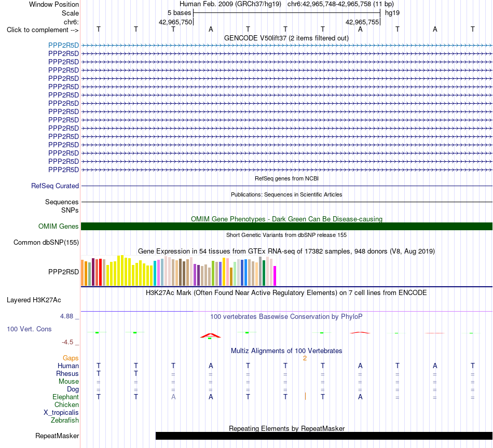Open the GTEx 'Gene Expression in 54 tissues' title
Viewport: 493px width, 448px height.
coord(286,251)
